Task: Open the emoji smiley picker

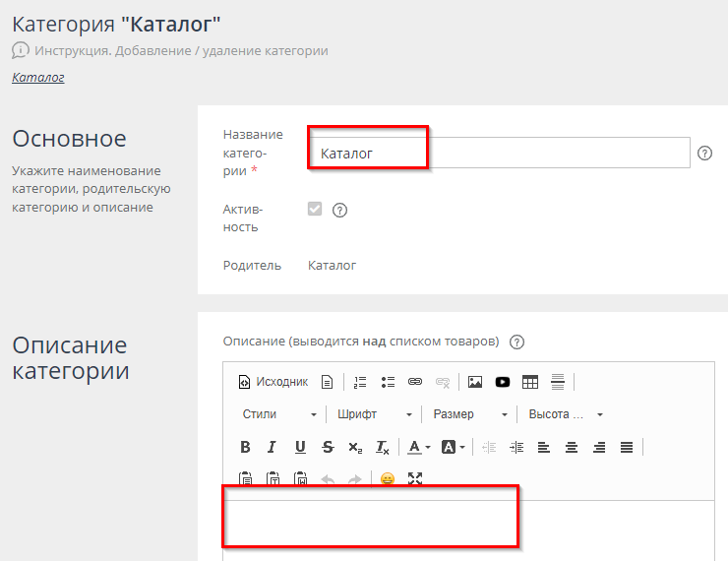Action: click(x=388, y=479)
